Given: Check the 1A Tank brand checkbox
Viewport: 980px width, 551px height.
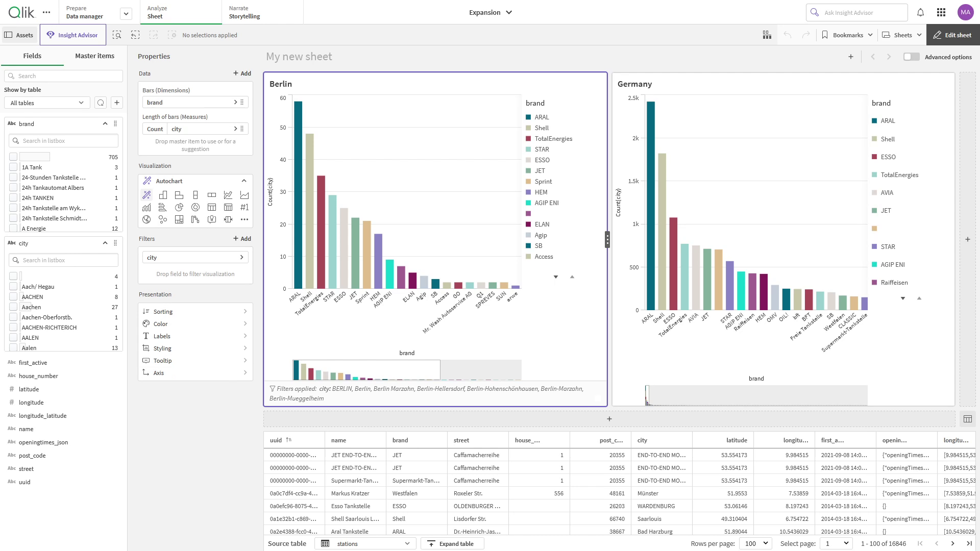Looking at the screenshot, I should 13,167.
